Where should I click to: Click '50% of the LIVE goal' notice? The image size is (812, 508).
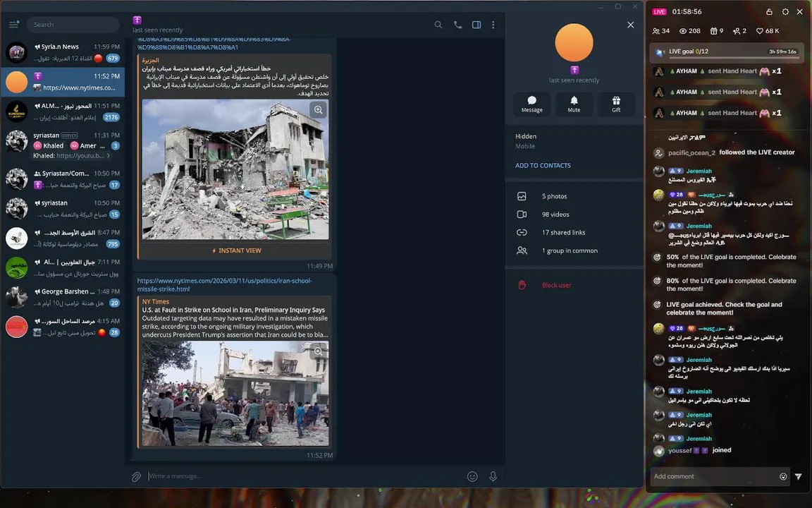(731, 261)
